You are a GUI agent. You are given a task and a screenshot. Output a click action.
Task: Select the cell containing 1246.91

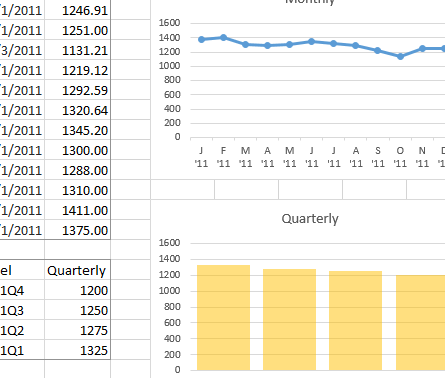[77, 10]
